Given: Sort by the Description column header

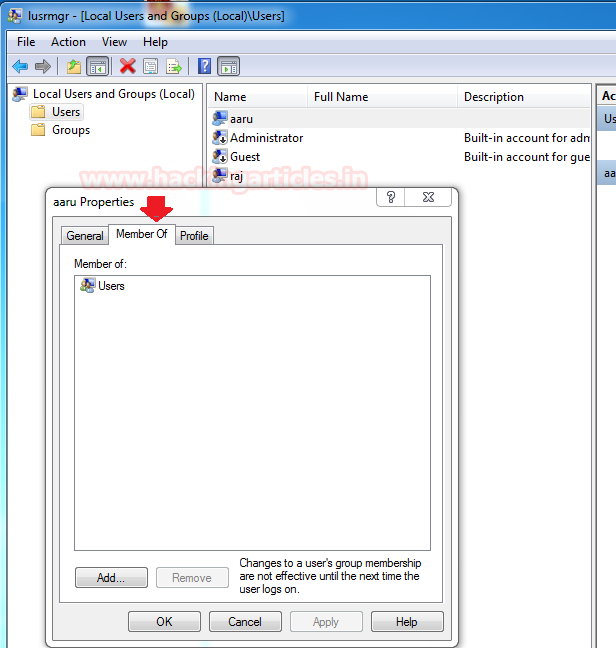Looking at the screenshot, I should (524, 97).
